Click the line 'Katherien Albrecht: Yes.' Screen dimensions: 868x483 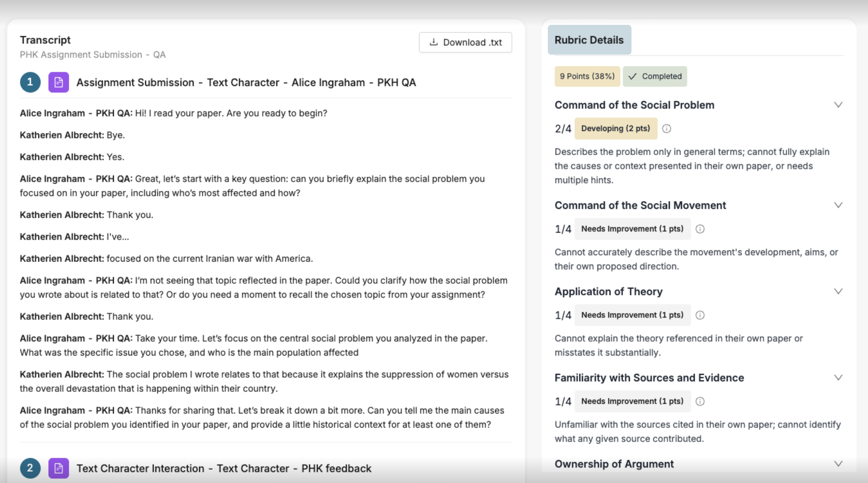click(x=72, y=157)
